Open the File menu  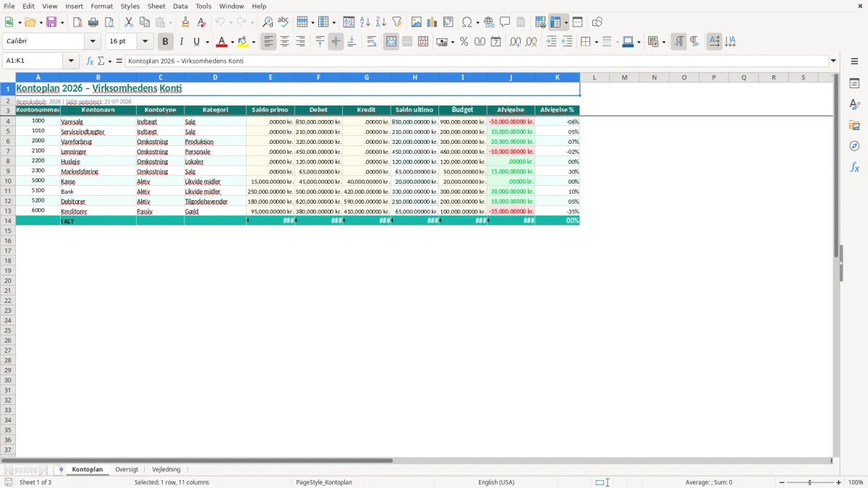9,6
